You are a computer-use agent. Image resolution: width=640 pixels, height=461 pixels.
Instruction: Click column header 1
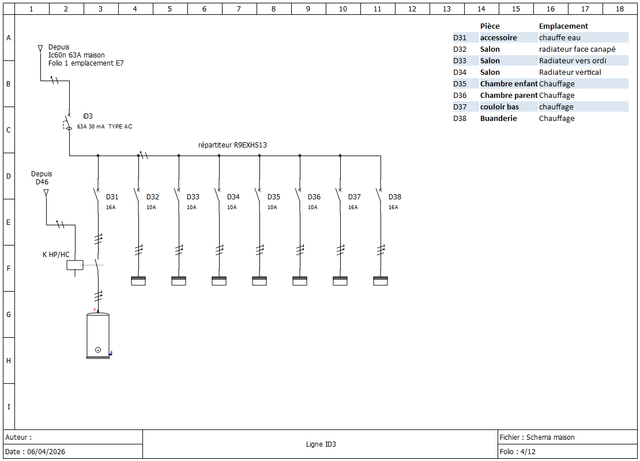pyautogui.click(x=31, y=9)
